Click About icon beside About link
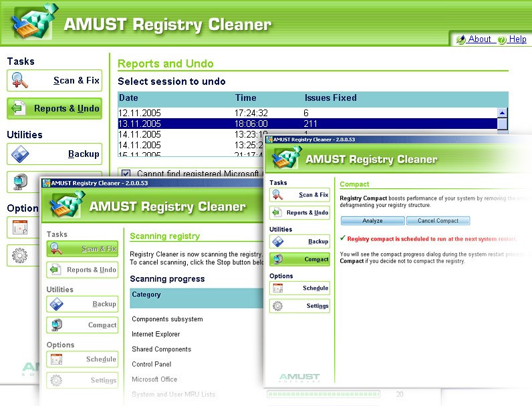 [x=461, y=39]
